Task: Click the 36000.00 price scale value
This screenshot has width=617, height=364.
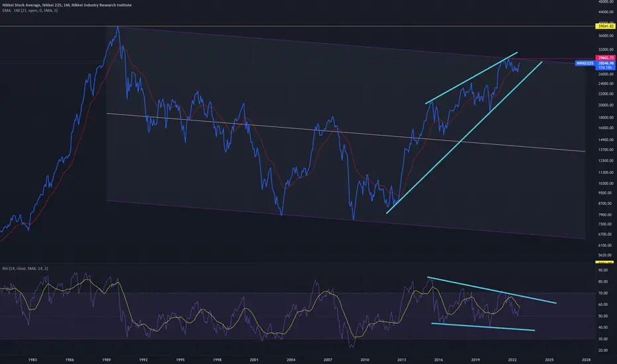Action: [x=606, y=36]
